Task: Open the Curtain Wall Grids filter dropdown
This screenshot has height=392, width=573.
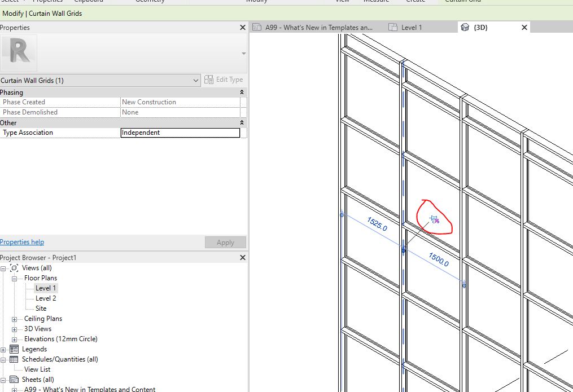Action: (x=100, y=80)
